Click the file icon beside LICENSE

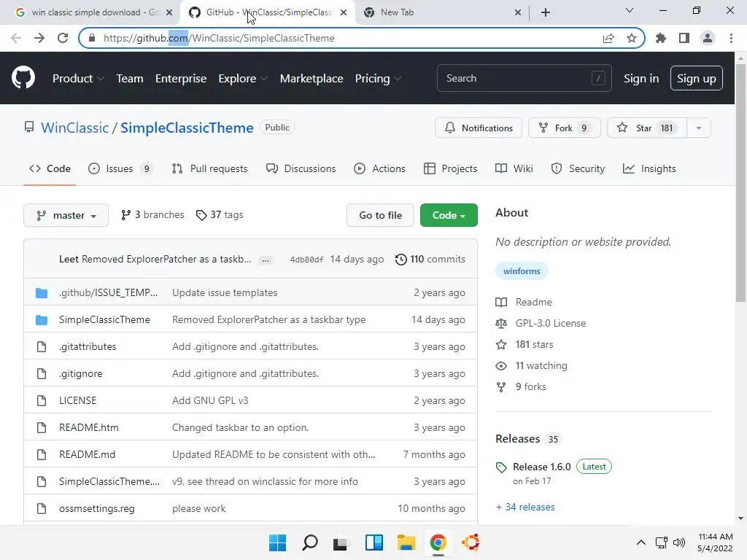[42, 400]
